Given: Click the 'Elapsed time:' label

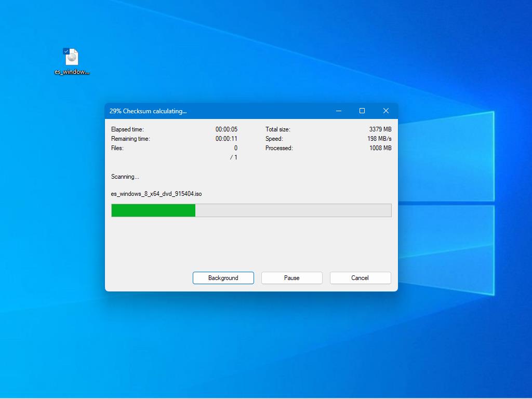Looking at the screenshot, I should point(127,129).
